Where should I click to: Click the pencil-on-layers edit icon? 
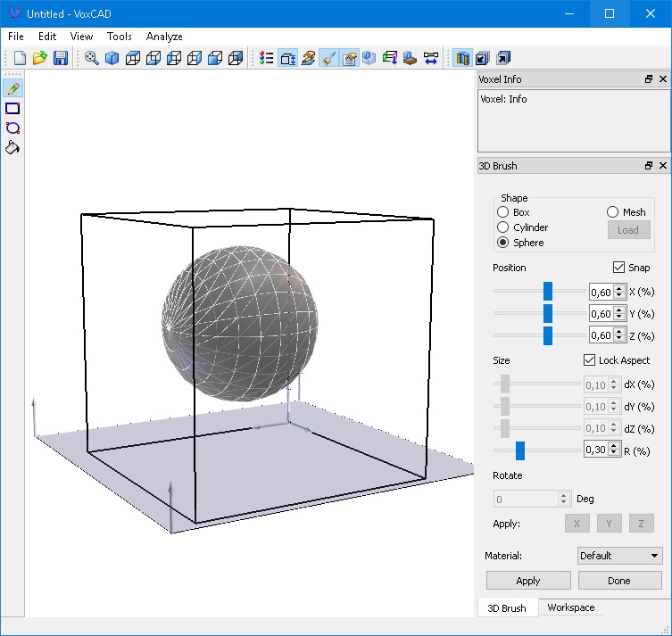click(x=308, y=58)
